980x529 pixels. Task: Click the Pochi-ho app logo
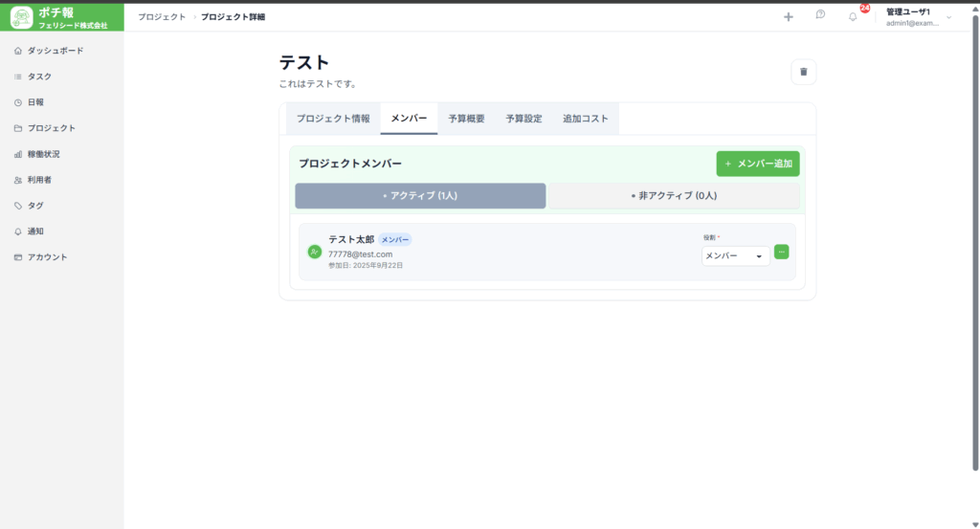pos(22,16)
